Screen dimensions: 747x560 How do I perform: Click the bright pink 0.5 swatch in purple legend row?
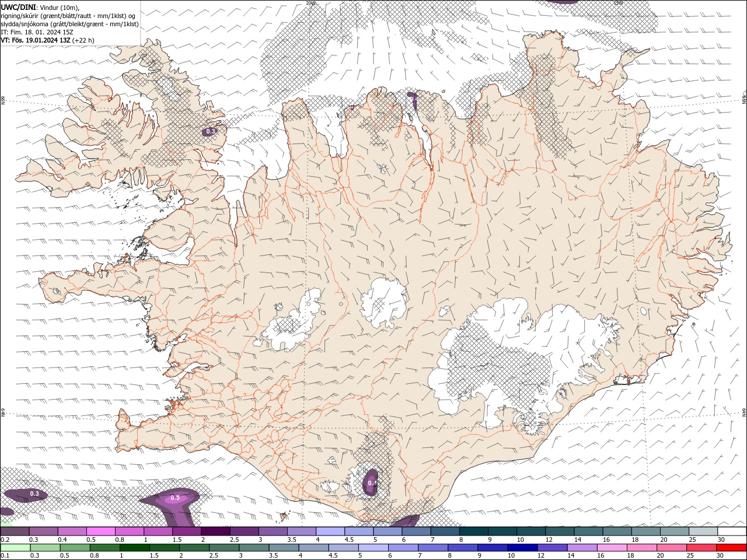pos(101,531)
